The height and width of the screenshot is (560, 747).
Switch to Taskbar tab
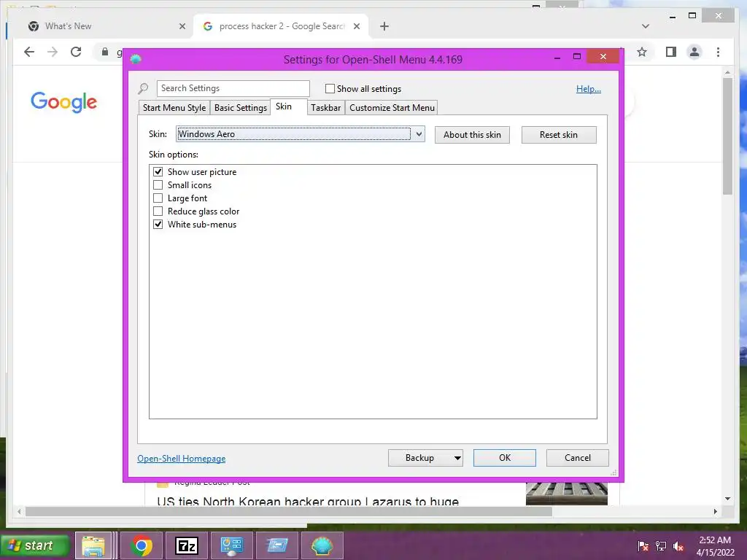click(x=326, y=108)
